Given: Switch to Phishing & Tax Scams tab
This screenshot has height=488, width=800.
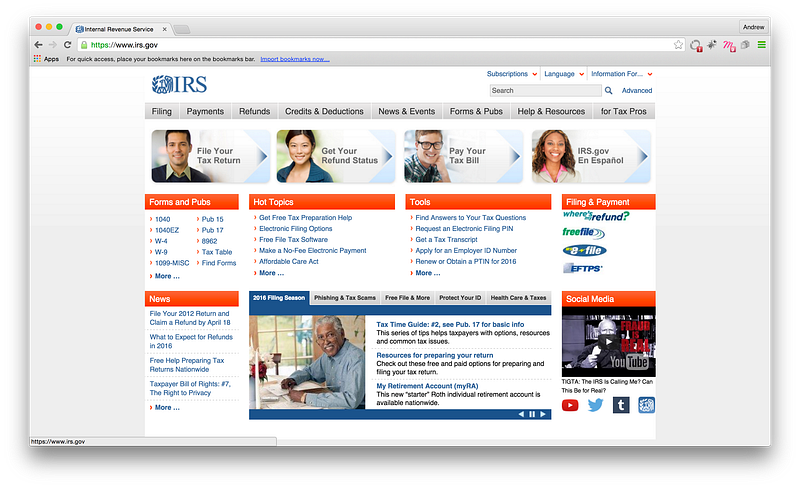Looking at the screenshot, I should (x=345, y=298).
